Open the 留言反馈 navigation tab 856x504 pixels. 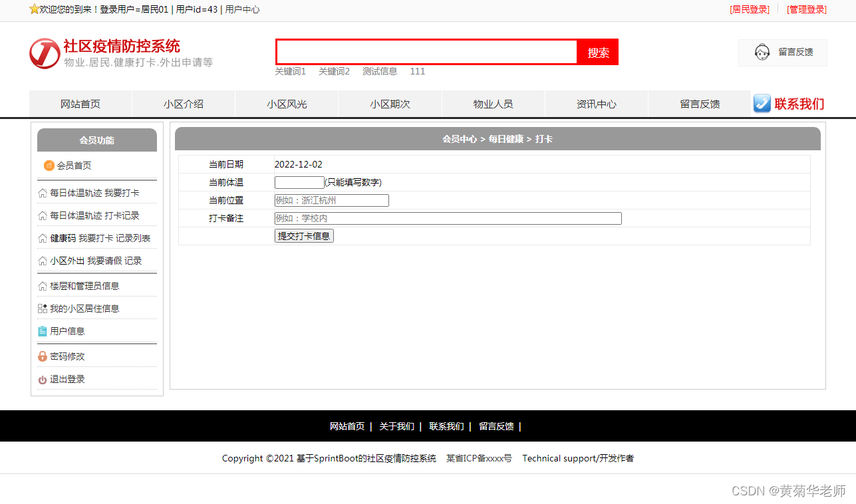[x=700, y=104]
